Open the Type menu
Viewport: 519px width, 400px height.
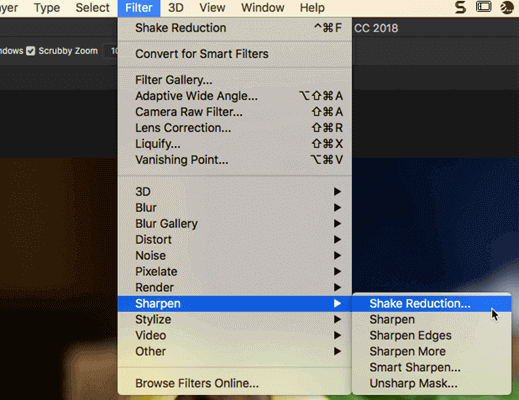(47, 8)
